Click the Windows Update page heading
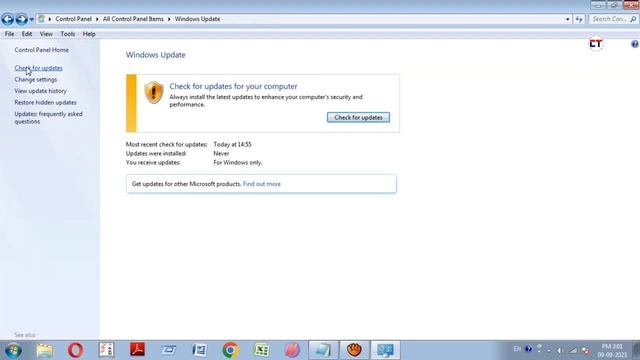640x360 pixels. click(x=156, y=55)
